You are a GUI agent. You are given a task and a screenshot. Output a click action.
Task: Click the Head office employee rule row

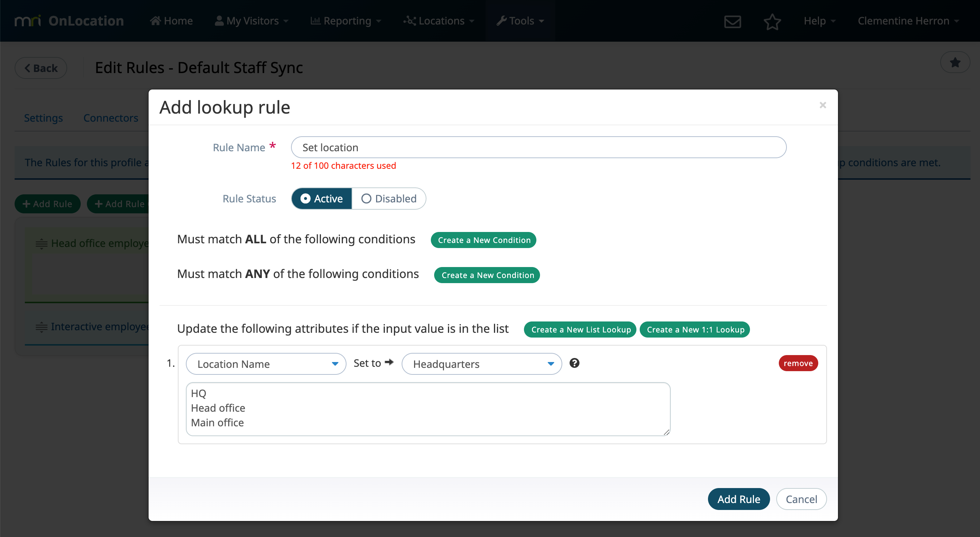[x=87, y=264]
